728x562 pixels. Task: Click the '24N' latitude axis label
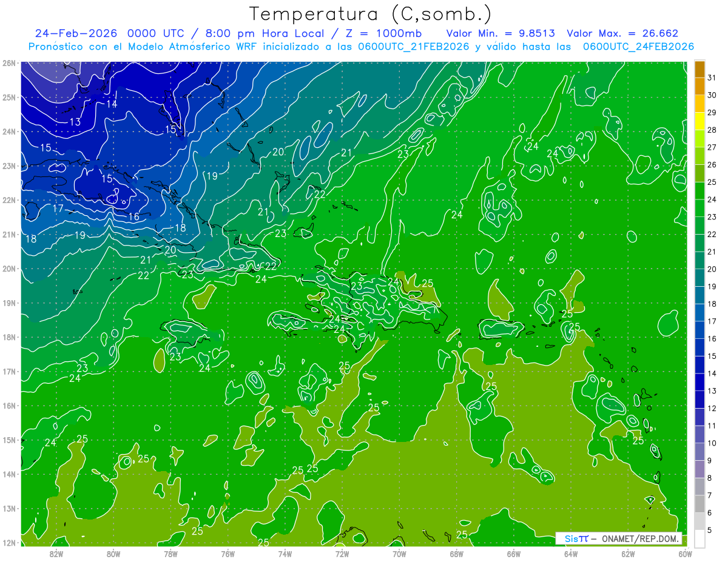point(8,131)
